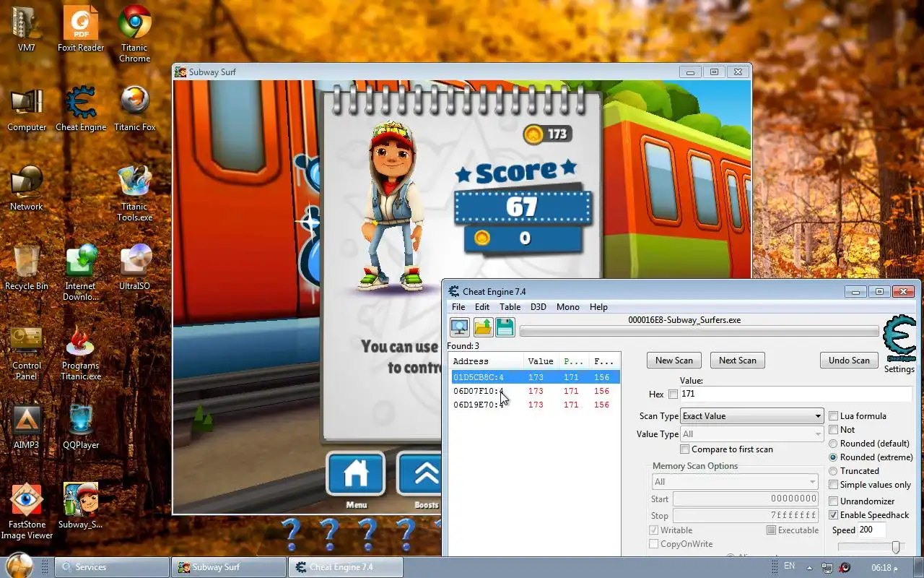
Task: Open the Titanic Chrome desktop icon
Action: click(134, 34)
